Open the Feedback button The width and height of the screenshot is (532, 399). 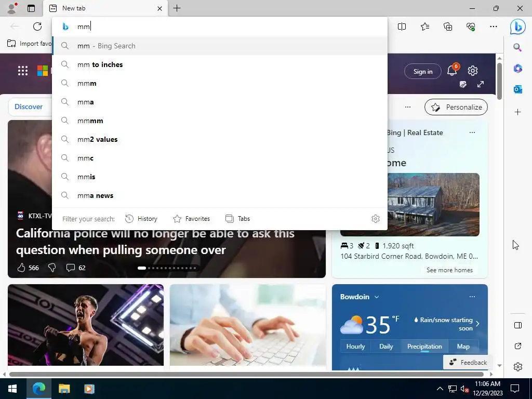468,362
